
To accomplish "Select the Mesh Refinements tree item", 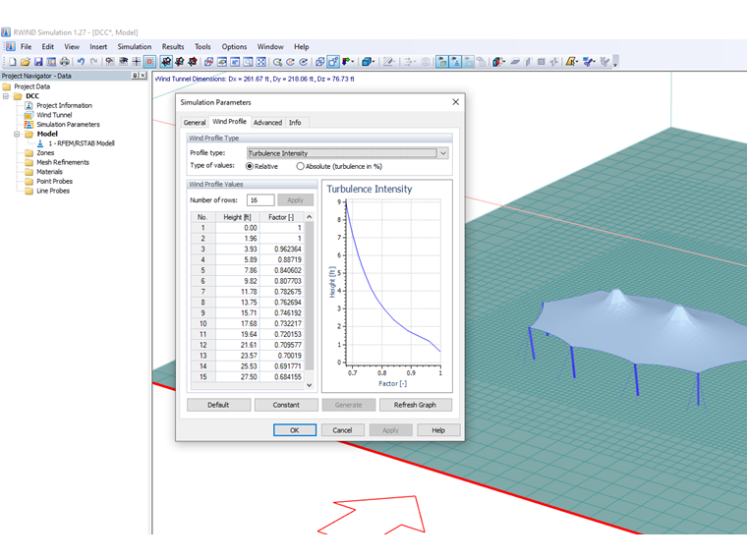I will (x=63, y=162).
